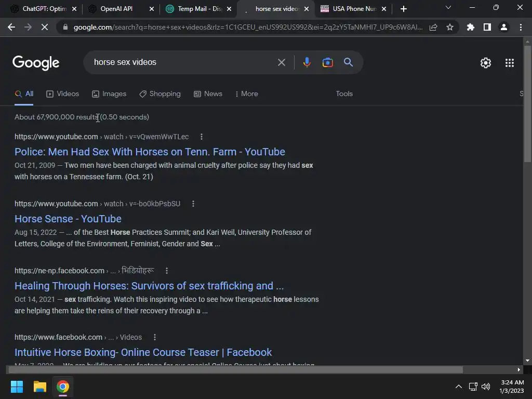Bookmark this page with star icon
This screenshot has width=532, height=399.
(x=450, y=27)
